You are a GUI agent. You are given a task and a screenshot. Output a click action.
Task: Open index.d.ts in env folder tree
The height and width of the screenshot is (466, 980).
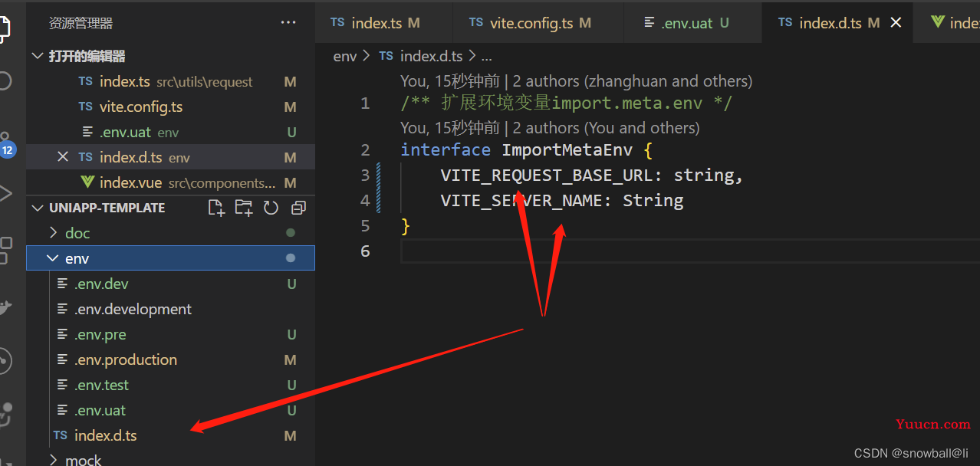(170, 435)
